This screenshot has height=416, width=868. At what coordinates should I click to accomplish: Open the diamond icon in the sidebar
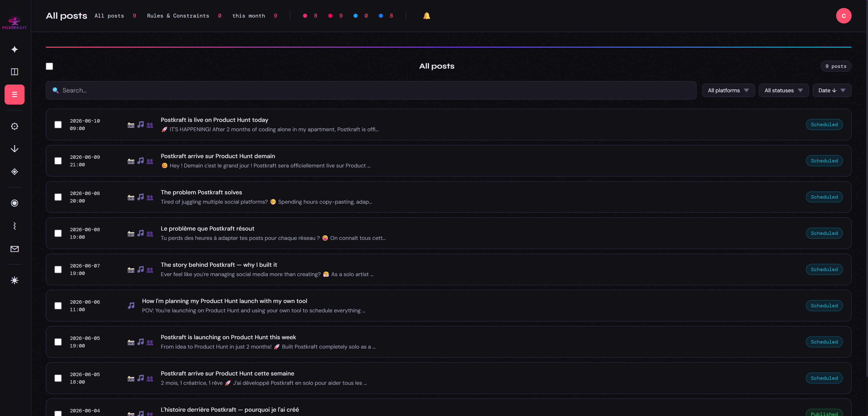[15, 172]
